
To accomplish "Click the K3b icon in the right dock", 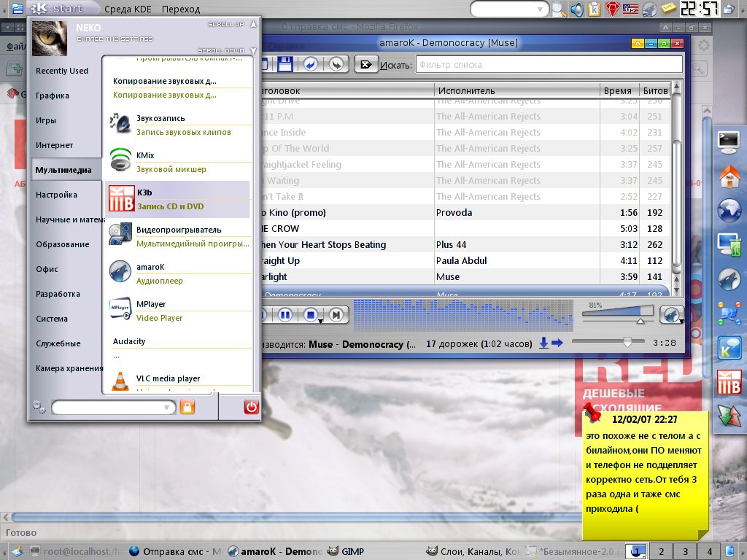I will pyautogui.click(x=729, y=382).
